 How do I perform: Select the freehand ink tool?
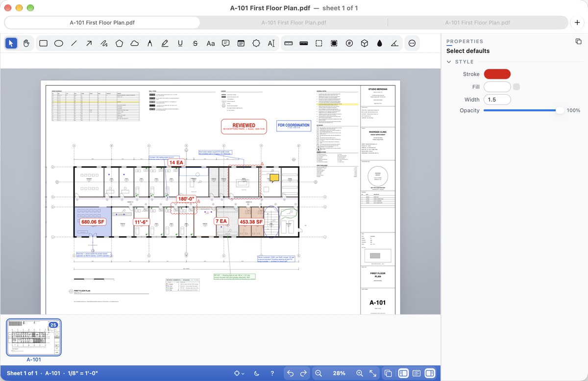(x=104, y=43)
